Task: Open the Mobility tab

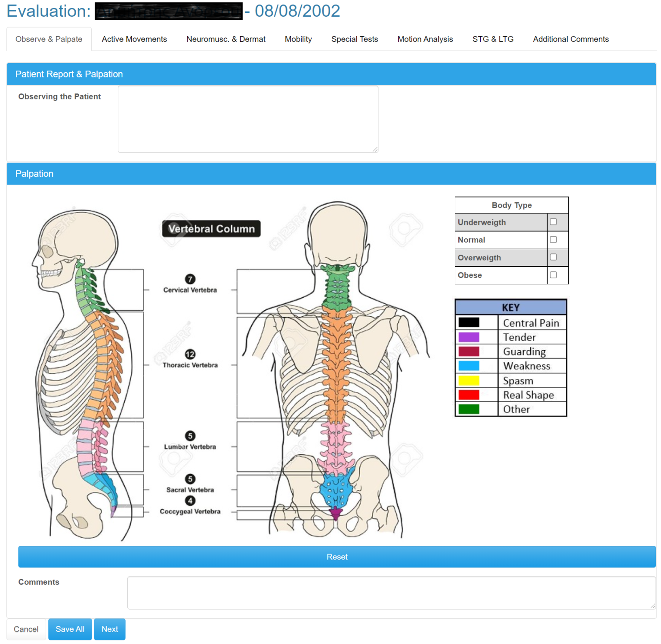Action: click(298, 39)
